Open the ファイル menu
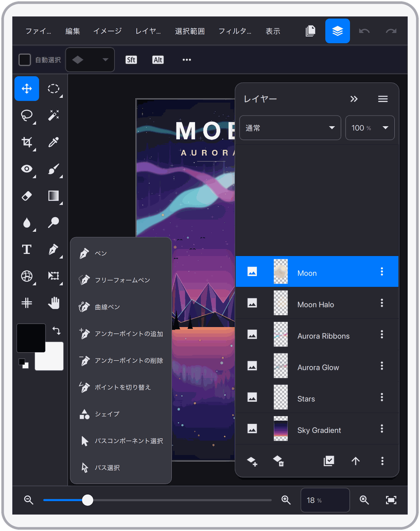The width and height of the screenshot is (420, 531). (38, 31)
